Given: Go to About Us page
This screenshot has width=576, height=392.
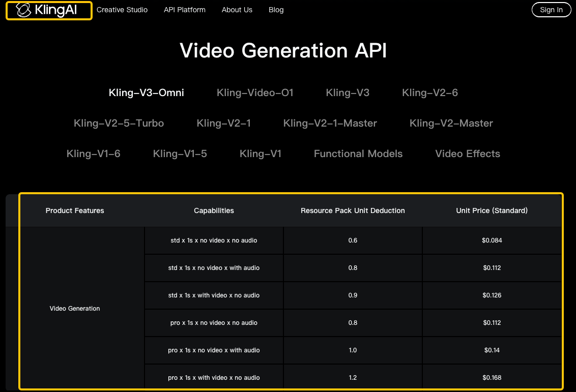Looking at the screenshot, I should (x=237, y=10).
